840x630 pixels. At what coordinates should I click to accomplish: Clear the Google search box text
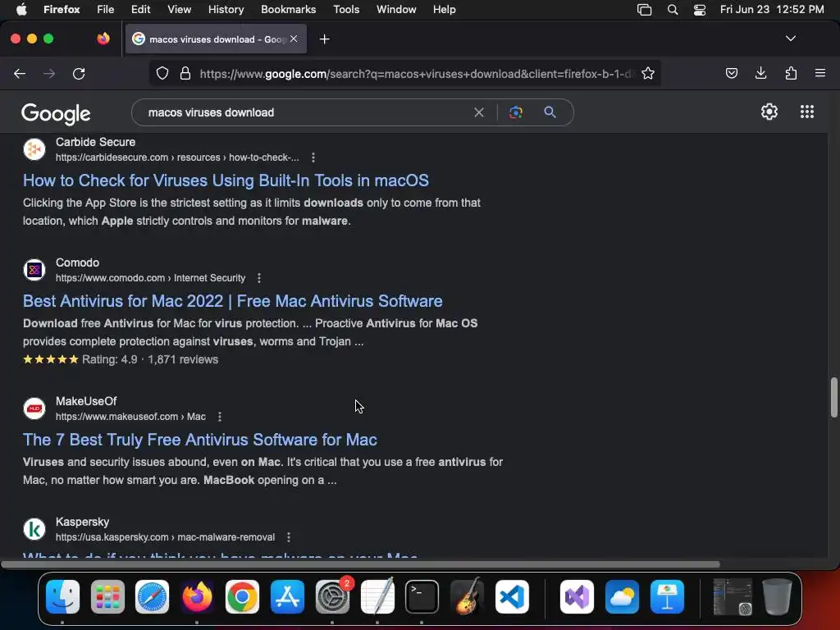click(479, 112)
